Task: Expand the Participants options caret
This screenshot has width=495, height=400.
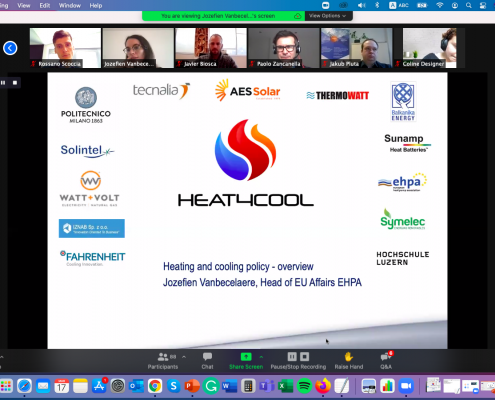Action: (184, 357)
